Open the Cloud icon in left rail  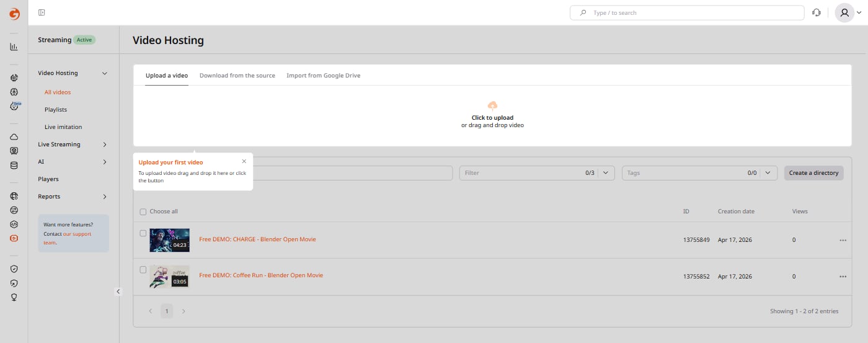[14, 136]
